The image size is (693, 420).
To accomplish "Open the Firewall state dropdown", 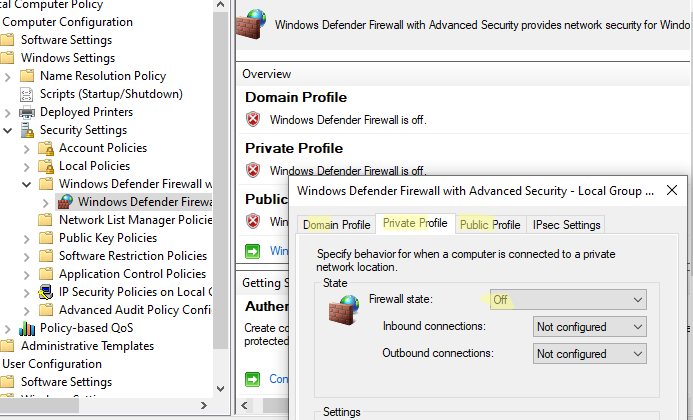I will (568, 300).
